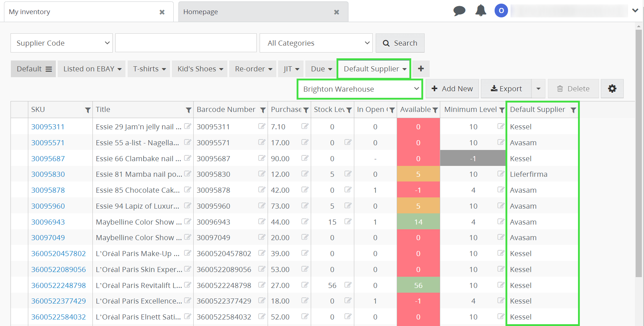The height and width of the screenshot is (326, 644).
Task: Select the Listed on EBAY view
Action: (x=92, y=69)
